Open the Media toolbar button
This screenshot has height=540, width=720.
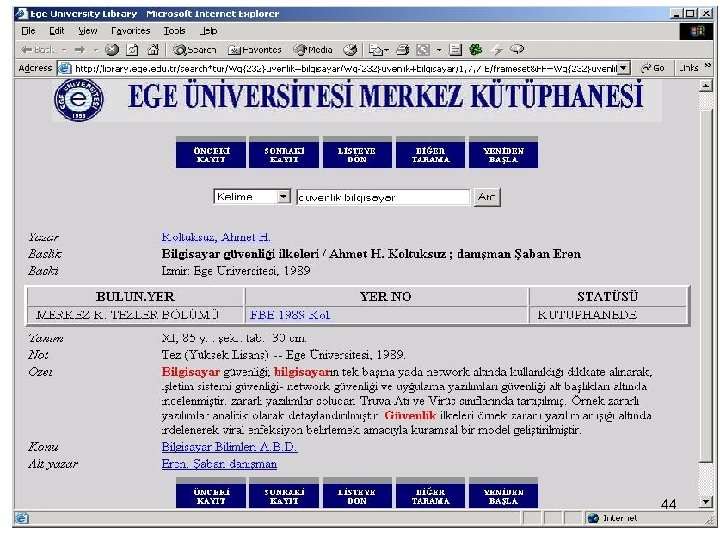coord(313,50)
